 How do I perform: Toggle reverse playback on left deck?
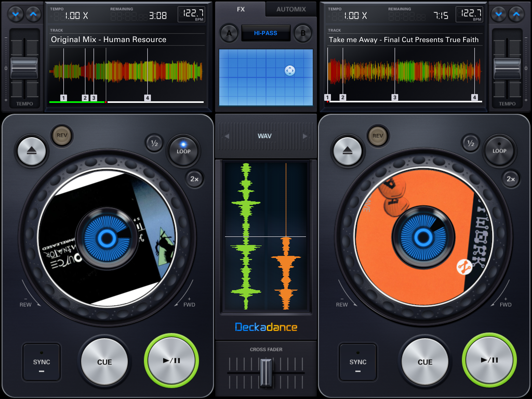tap(62, 135)
